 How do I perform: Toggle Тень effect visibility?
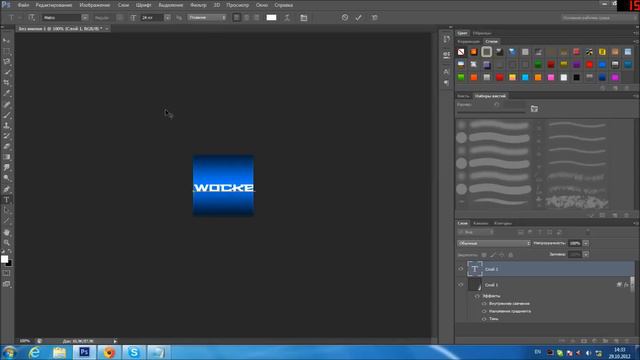pos(484,319)
